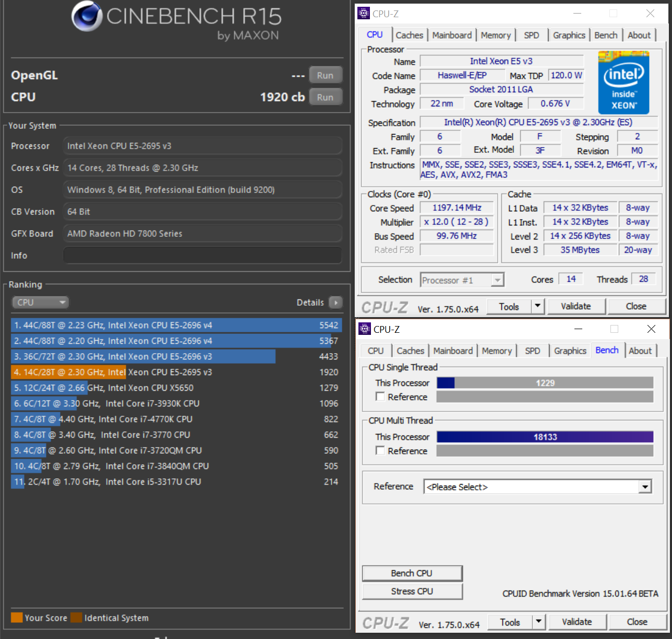Select CPU tab in top CPU-Z window

point(375,34)
